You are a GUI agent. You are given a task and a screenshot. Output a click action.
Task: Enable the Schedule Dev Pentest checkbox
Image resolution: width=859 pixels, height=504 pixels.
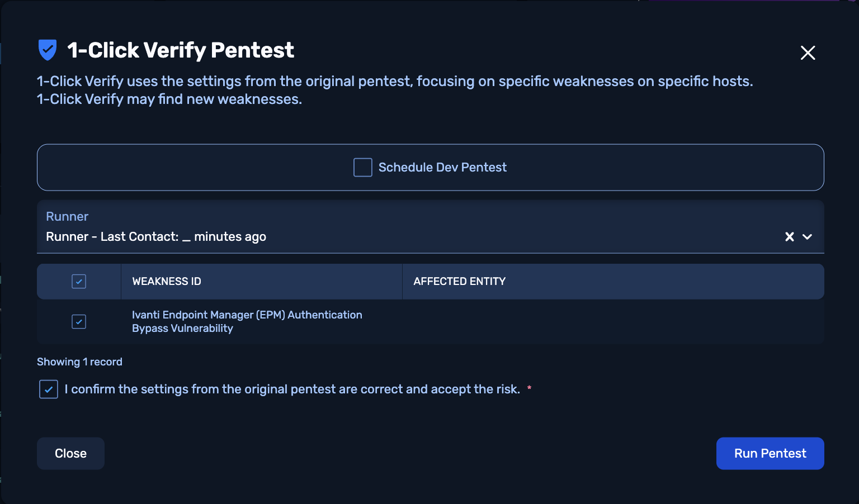(x=363, y=168)
